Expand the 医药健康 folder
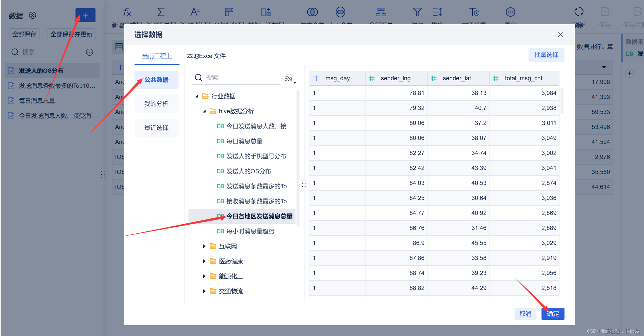This screenshot has width=644, height=336. coord(204,261)
